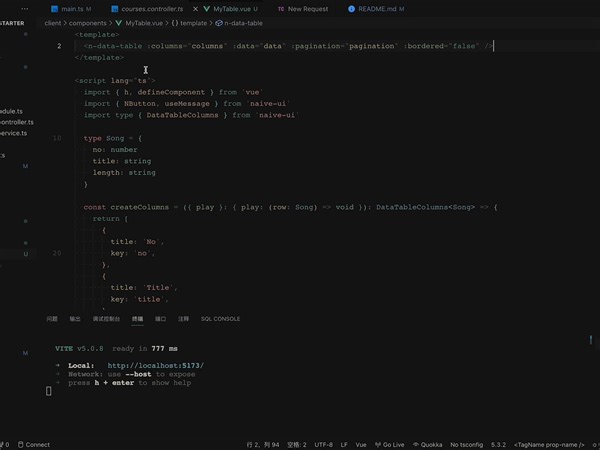Open the main.ts editor tab

click(72, 9)
